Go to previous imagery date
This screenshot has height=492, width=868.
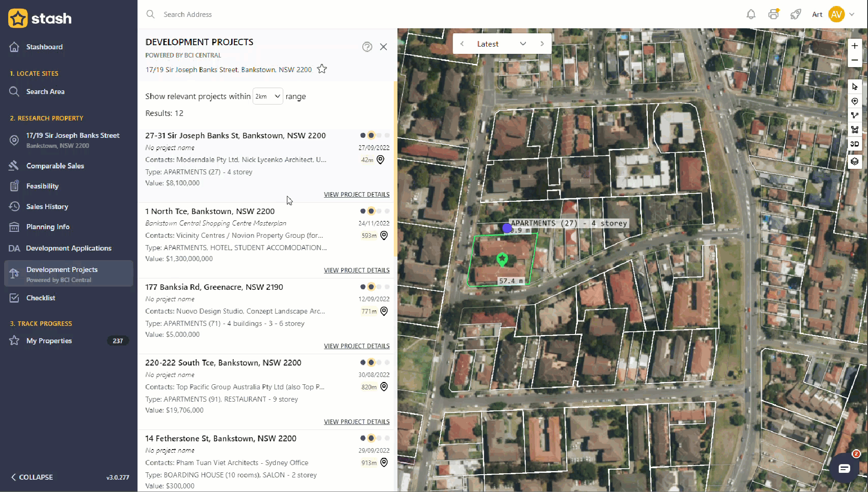coord(462,44)
